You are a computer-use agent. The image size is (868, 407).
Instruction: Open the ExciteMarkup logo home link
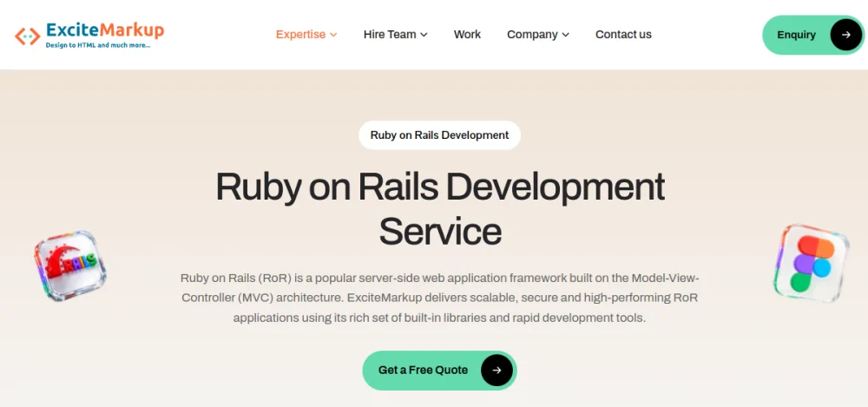pos(89,35)
